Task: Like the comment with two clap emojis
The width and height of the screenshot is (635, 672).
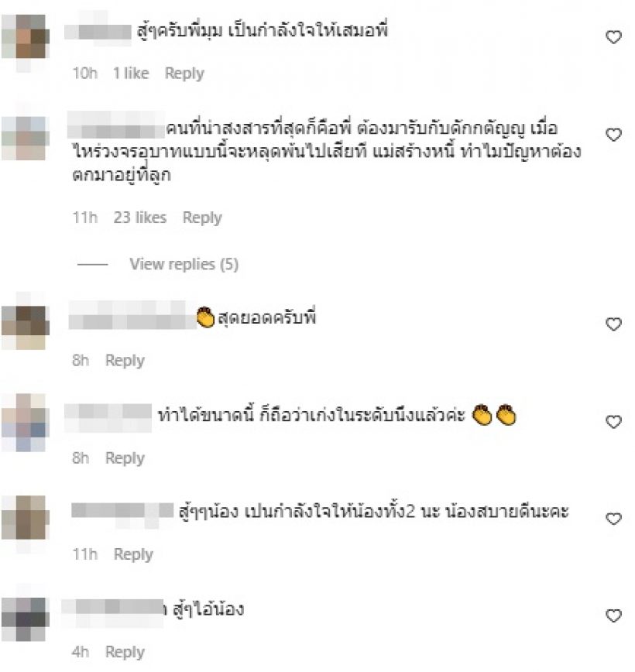Action: point(613,422)
